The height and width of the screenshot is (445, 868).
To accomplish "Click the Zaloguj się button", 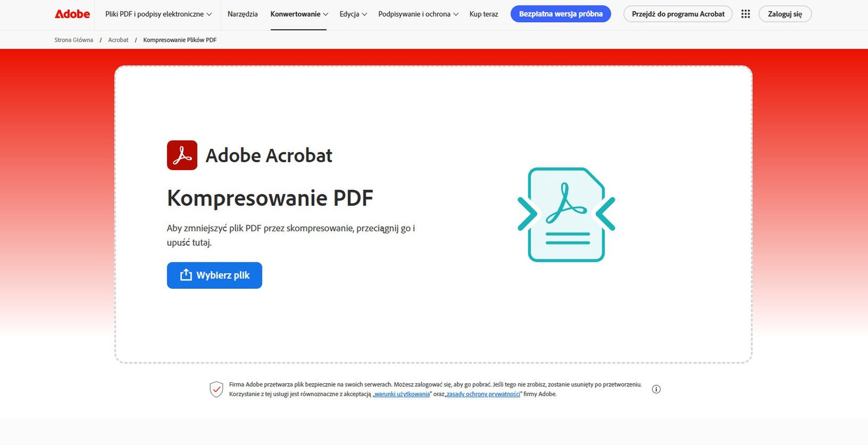I will coord(785,14).
